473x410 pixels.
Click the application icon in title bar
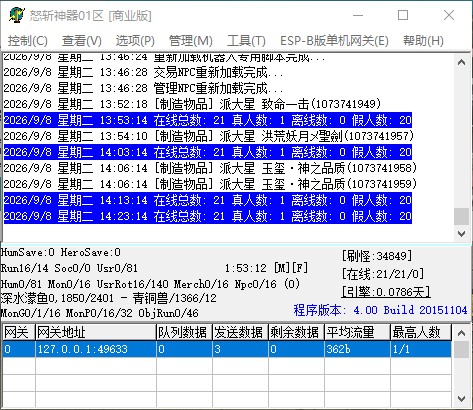click(x=16, y=15)
